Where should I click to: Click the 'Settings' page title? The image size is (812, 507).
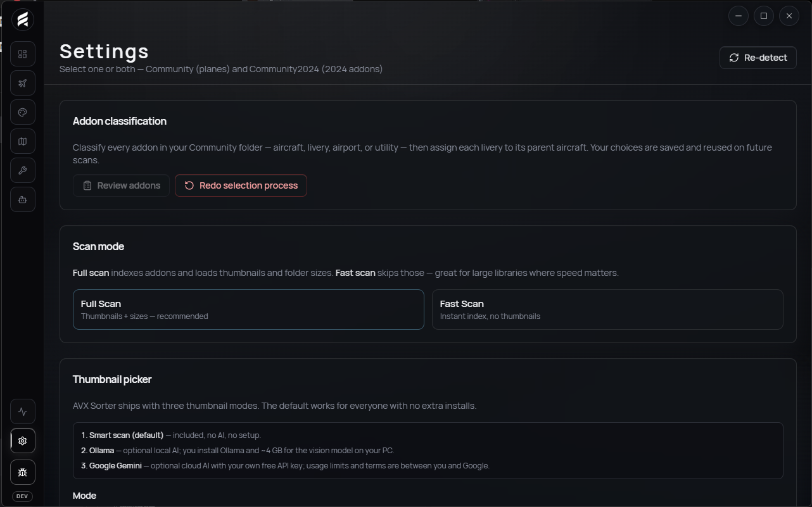coord(105,51)
